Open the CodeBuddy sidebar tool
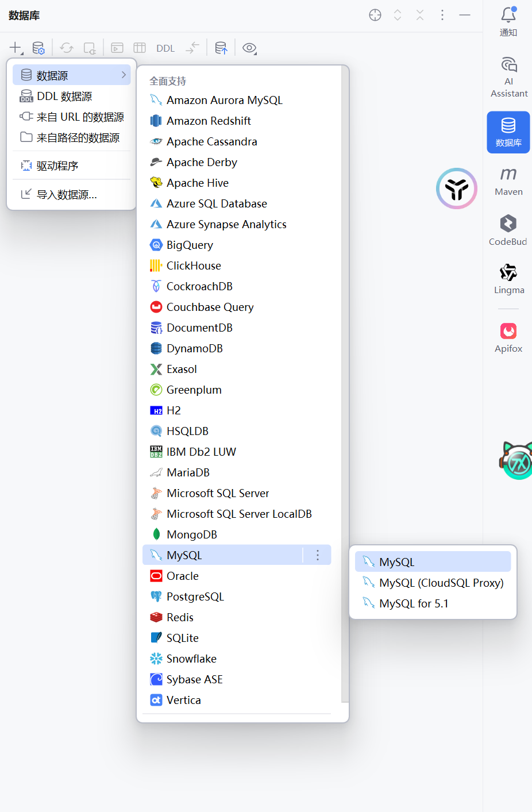Viewport: 532px width, 812px height. click(x=508, y=230)
